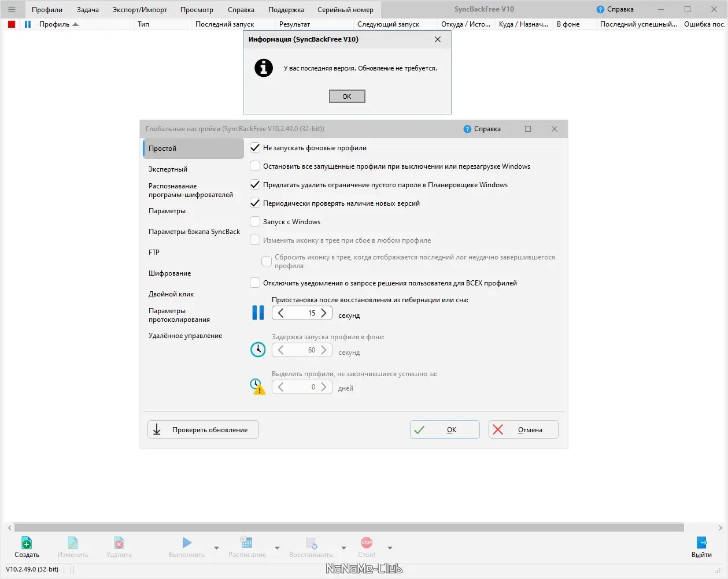Open the Просмотр menu
The height and width of the screenshot is (579, 728).
point(197,10)
